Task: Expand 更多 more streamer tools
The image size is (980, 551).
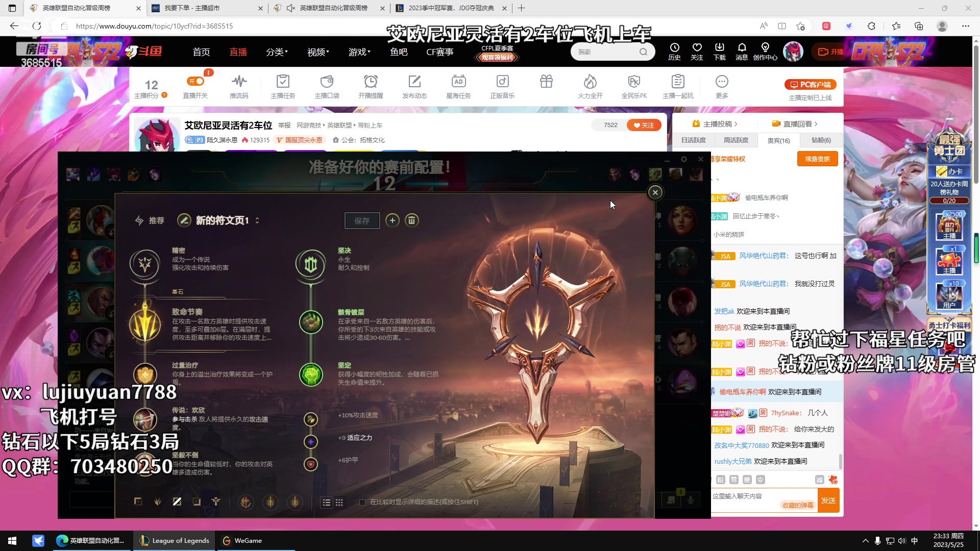Action: pos(722,86)
